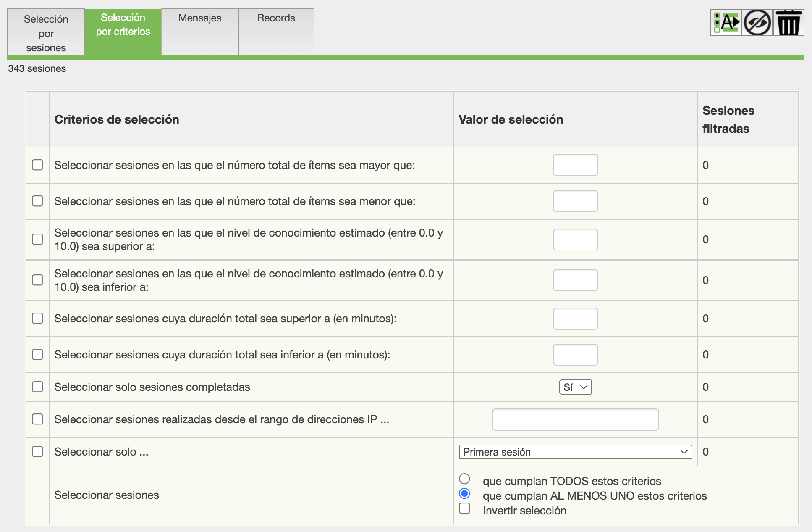Click the trash can delete icon
The height and width of the screenshot is (532, 812).
(x=788, y=22)
